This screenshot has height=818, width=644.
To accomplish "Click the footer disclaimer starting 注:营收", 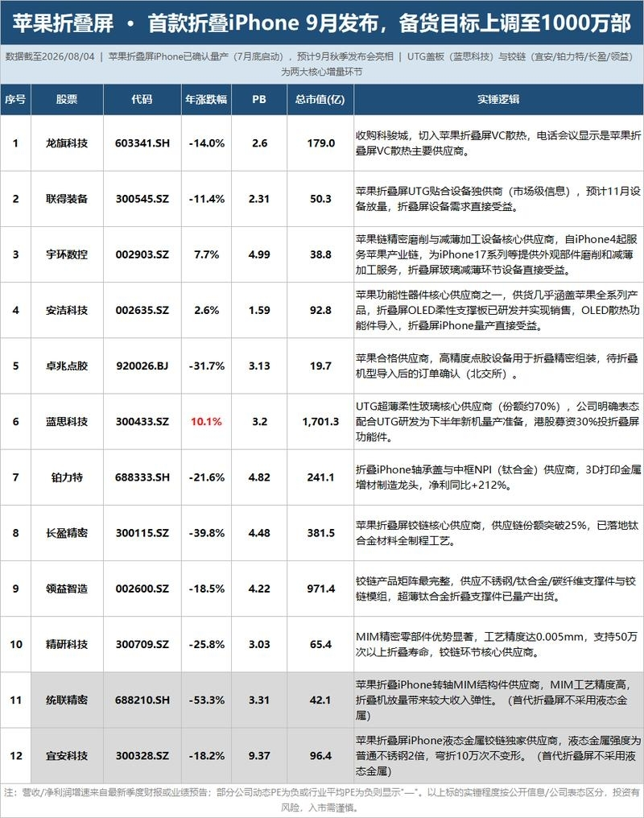I will coord(322,799).
